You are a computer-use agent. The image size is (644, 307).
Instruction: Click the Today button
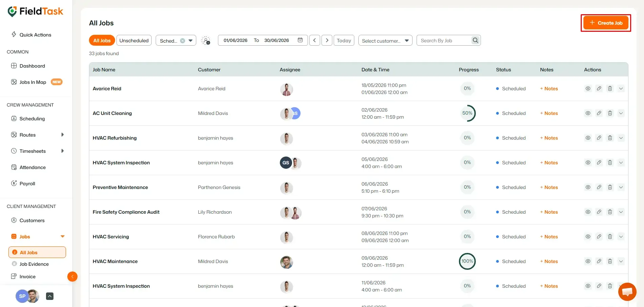click(344, 40)
